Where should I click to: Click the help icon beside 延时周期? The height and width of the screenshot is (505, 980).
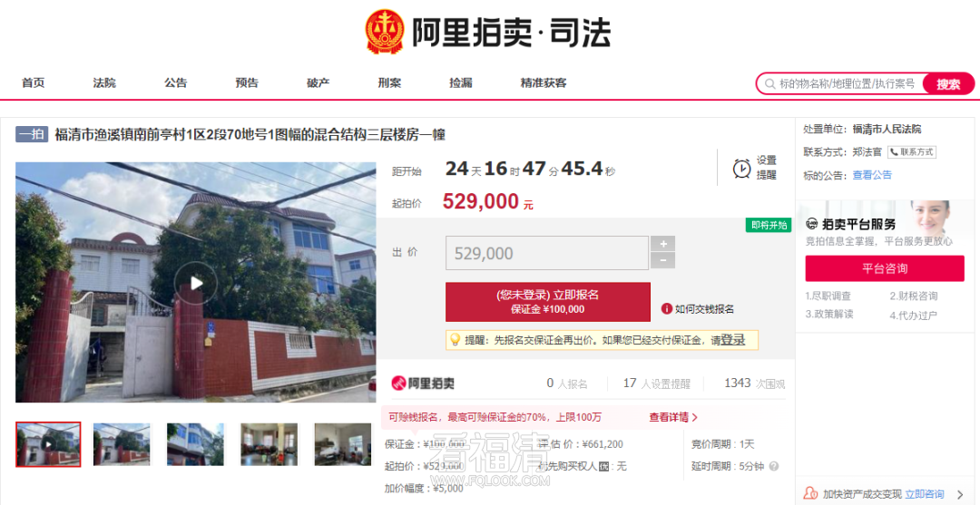774,466
